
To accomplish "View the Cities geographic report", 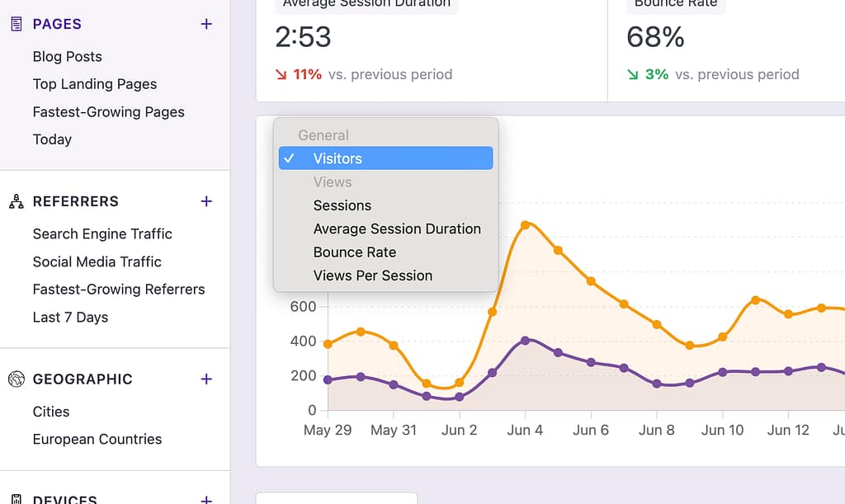I will (50, 411).
